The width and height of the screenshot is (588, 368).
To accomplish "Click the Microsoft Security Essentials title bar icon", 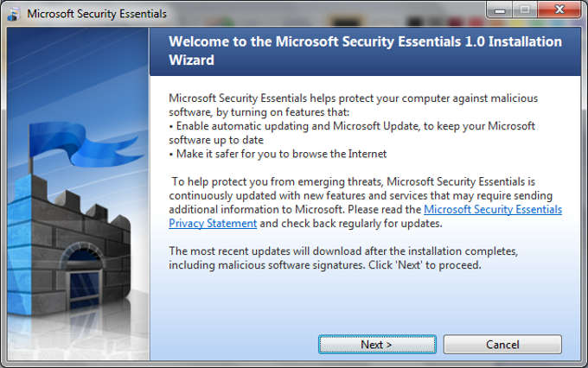I will pyautogui.click(x=14, y=14).
